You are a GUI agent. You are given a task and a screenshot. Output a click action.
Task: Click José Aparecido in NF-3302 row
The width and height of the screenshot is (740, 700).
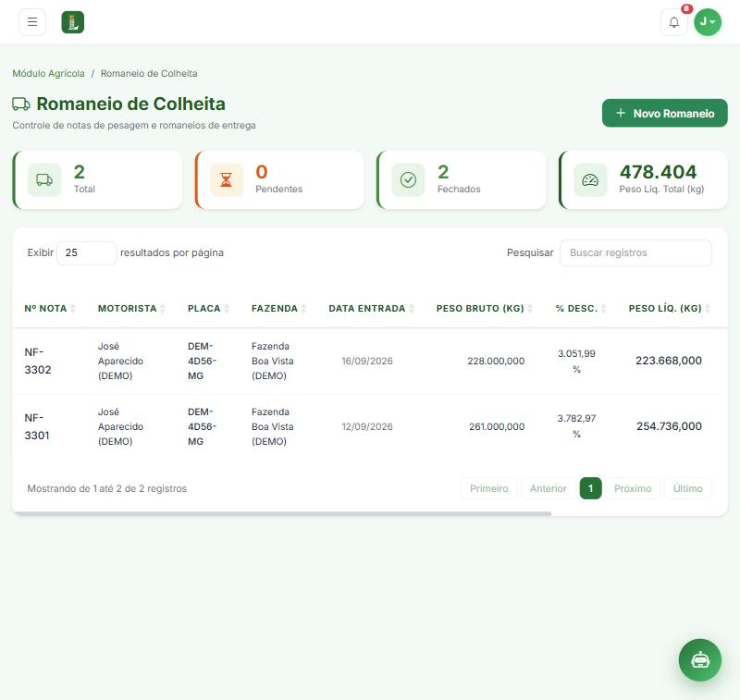tap(120, 361)
